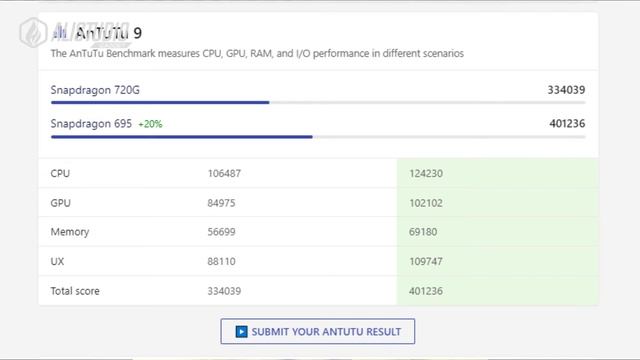Select the CPU row label
This screenshot has height=360, width=640.
pos(60,173)
